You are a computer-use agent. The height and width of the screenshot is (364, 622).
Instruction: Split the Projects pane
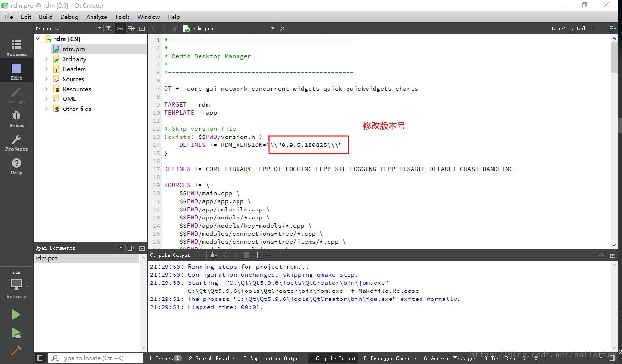click(x=131, y=28)
